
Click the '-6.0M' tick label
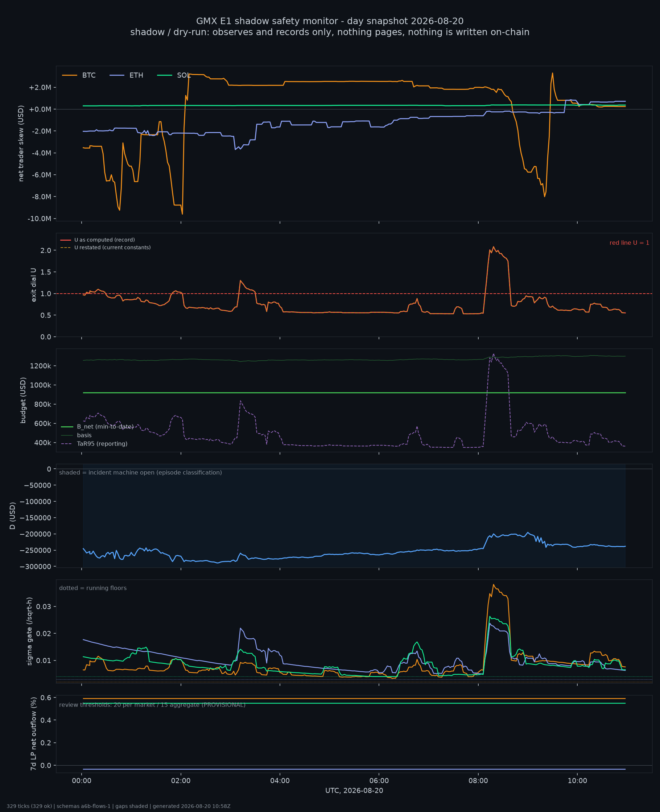click(x=41, y=175)
